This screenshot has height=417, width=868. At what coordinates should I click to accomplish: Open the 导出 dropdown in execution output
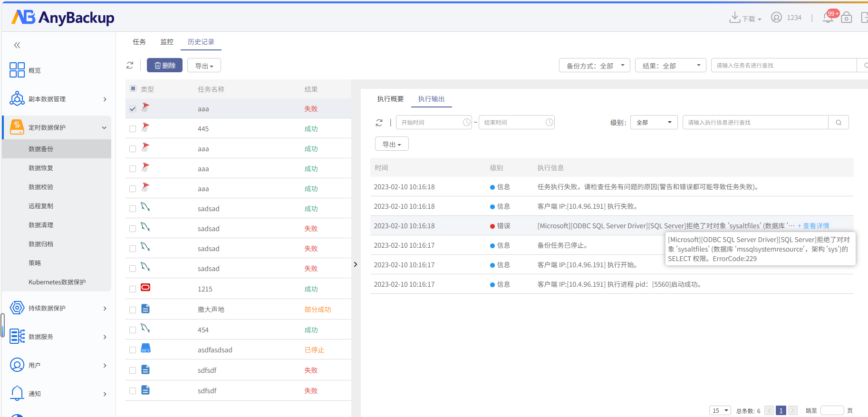392,144
